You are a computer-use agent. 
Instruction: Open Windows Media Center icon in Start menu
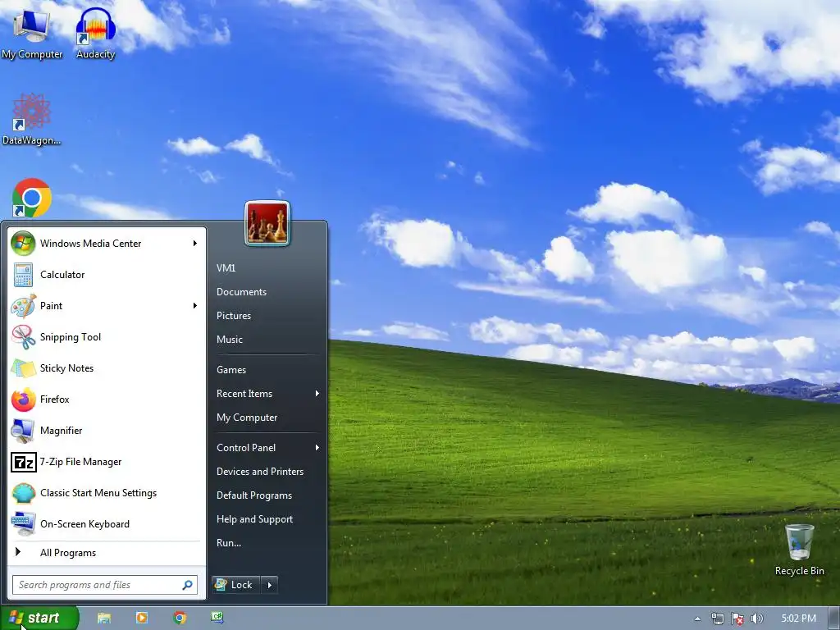23,243
